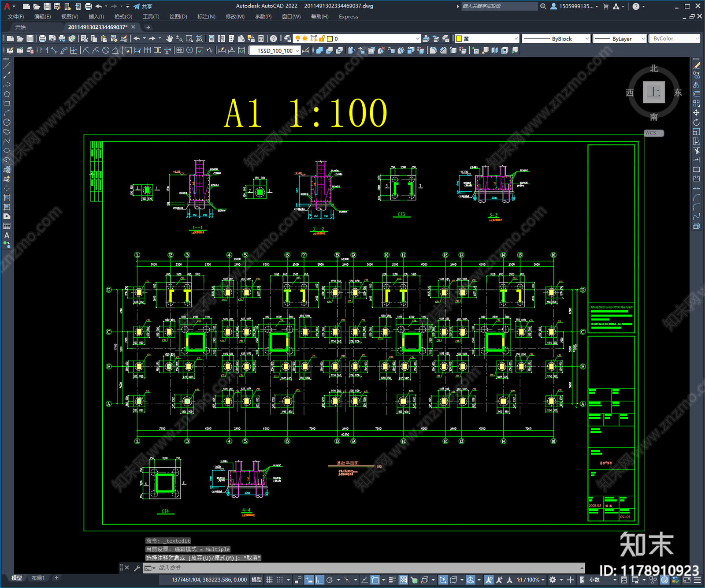705x588 pixels.
Task: Open the Quick Calculator icon
Action: point(261,39)
